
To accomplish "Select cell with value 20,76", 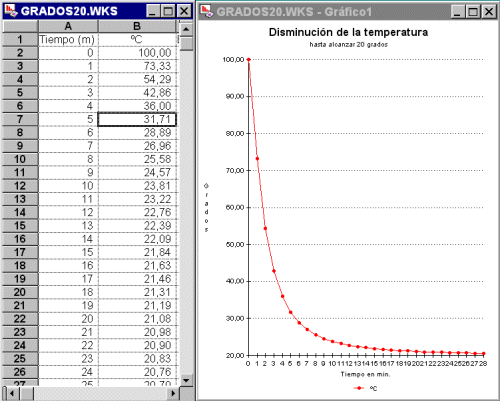I will [137, 372].
